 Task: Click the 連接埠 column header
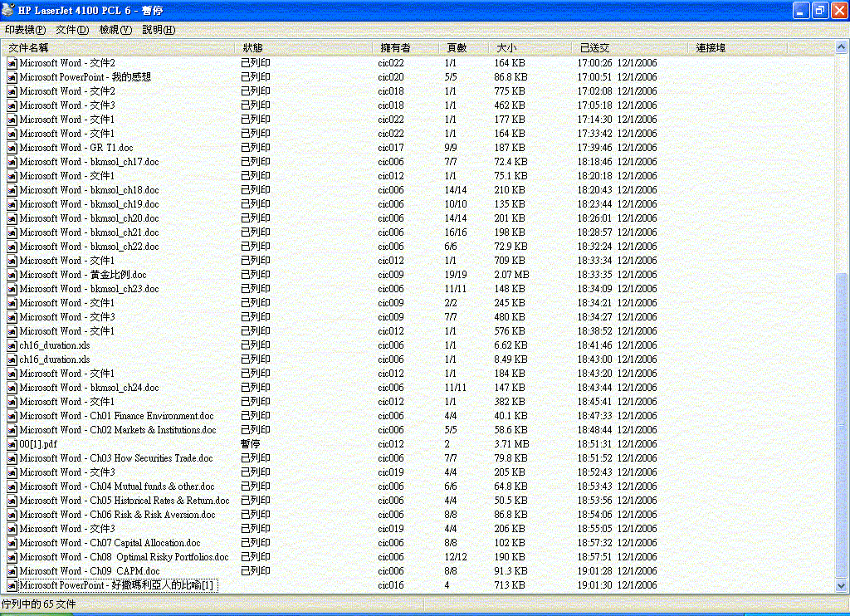pyautogui.click(x=738, y=47)
